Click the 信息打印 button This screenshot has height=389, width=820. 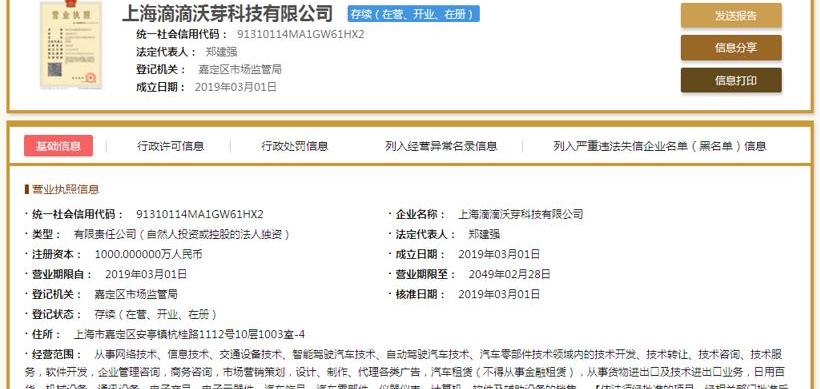point(731,80)
